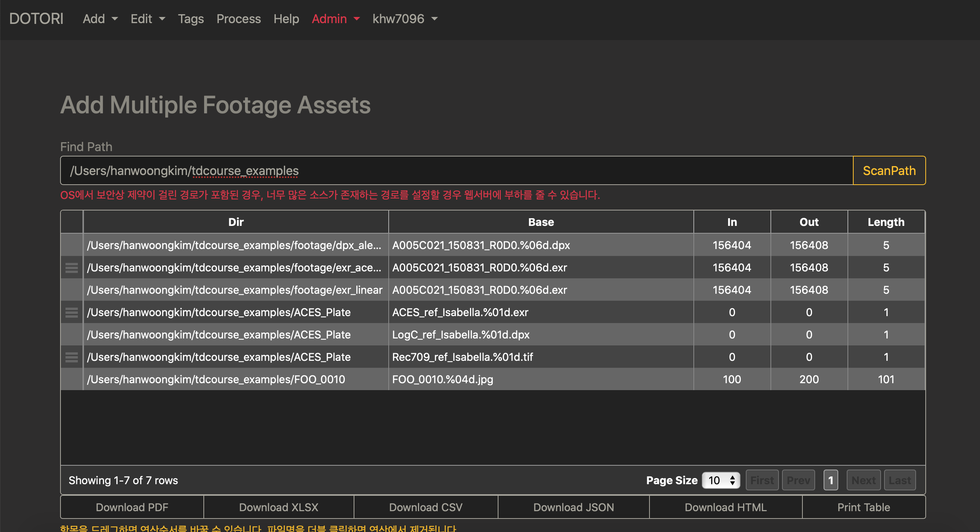Open the Help page
The height and width of the screenshot is (532, 980).
[286, 19]
